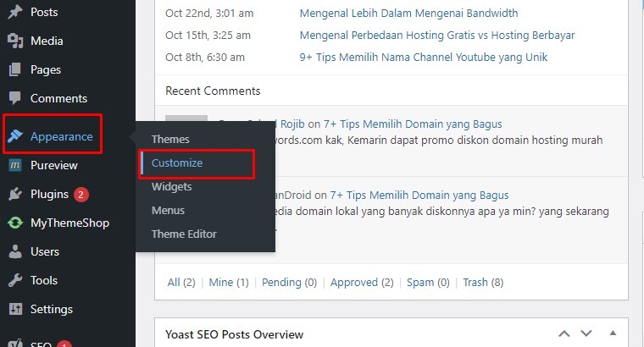Open post Mengenal Lebih Dalam Mengenai Bandwidth
This screenshot has height=347, width=644.
pyautogui.click(x=408, y=14)
